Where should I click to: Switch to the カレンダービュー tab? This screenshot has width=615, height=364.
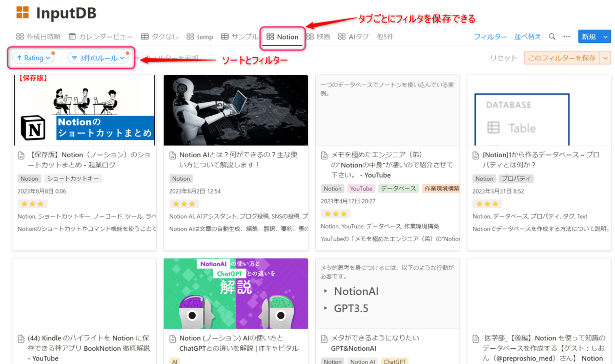[100, 37]
